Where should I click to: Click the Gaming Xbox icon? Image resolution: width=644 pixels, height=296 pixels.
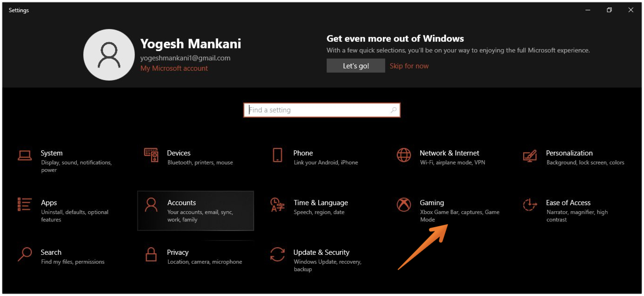(404, 205)
